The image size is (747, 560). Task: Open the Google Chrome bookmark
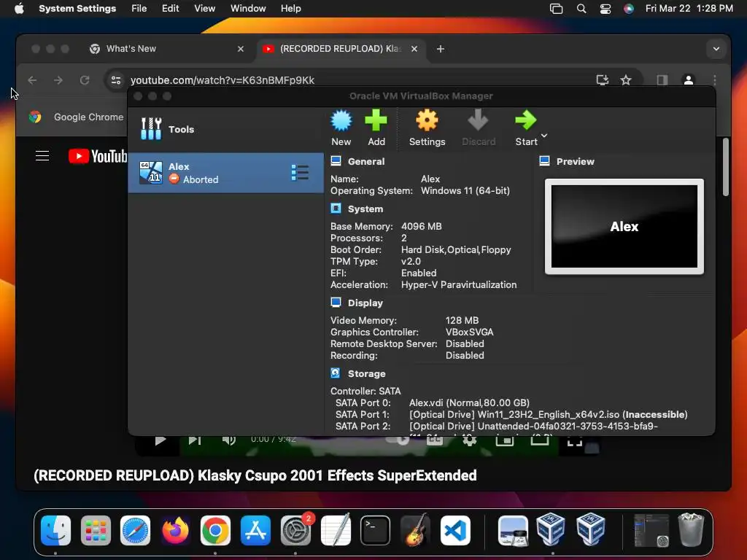[76, 117]
